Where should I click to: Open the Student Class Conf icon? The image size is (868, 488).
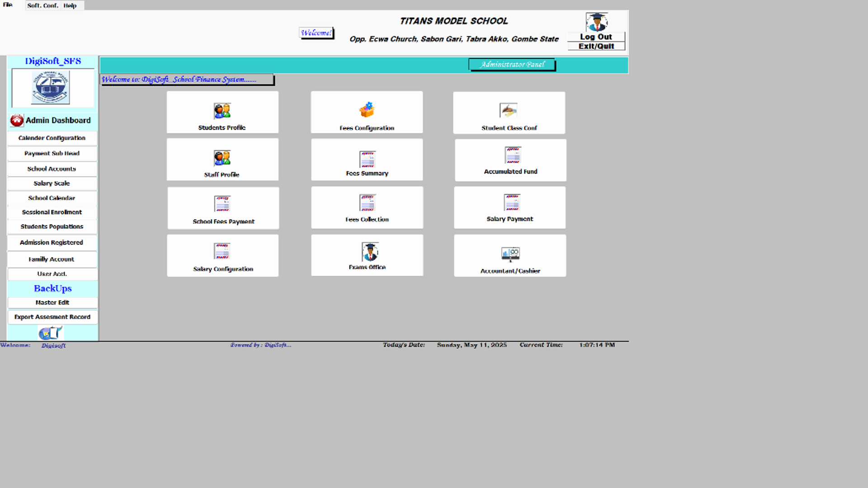click(x=508, y=110)
